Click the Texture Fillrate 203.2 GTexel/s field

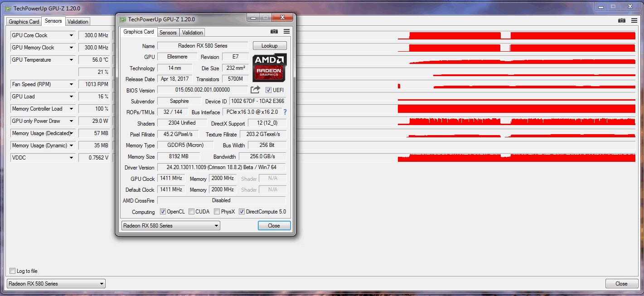tap(263, 134)
